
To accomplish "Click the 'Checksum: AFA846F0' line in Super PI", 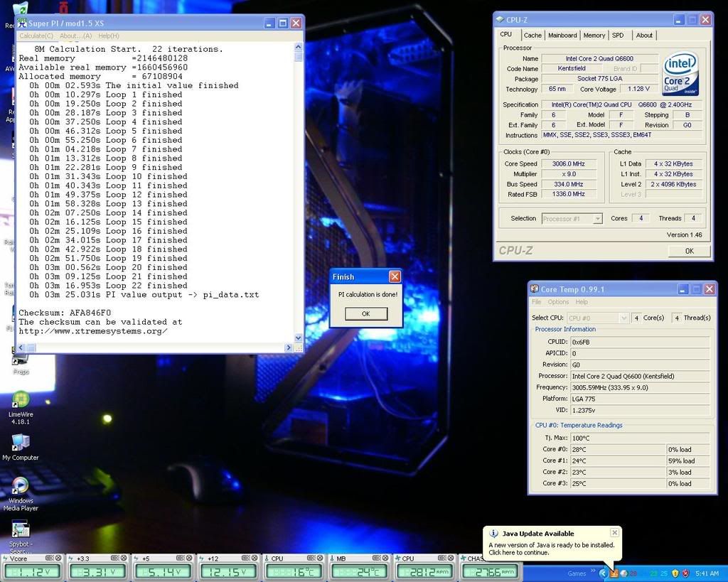I will coord(65,313).
